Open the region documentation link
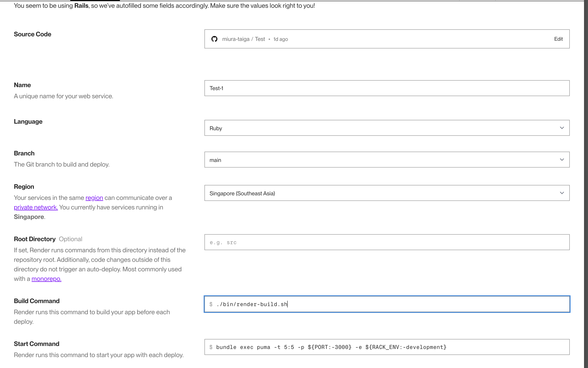The height and width of the screenshot is (368, 588). pyautogui.click(x=94, y=198)
